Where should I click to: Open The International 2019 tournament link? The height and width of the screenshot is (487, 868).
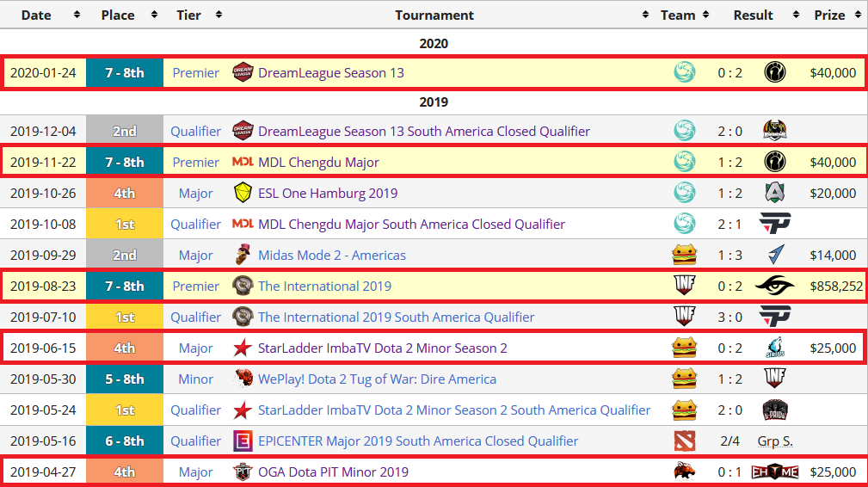(324, 287)
